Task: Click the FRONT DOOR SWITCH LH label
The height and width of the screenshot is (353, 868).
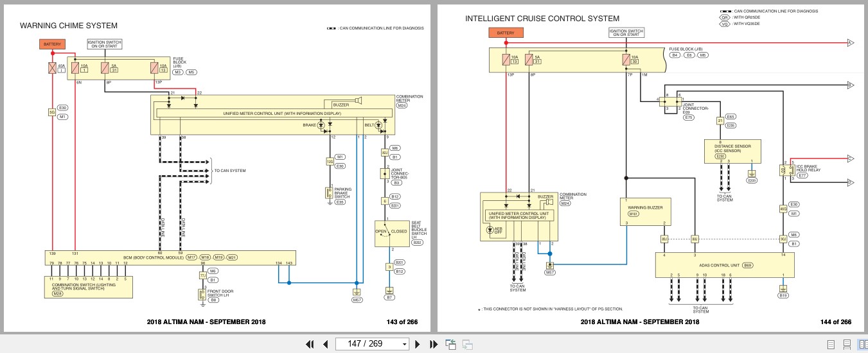Action: tap(222, 295)
